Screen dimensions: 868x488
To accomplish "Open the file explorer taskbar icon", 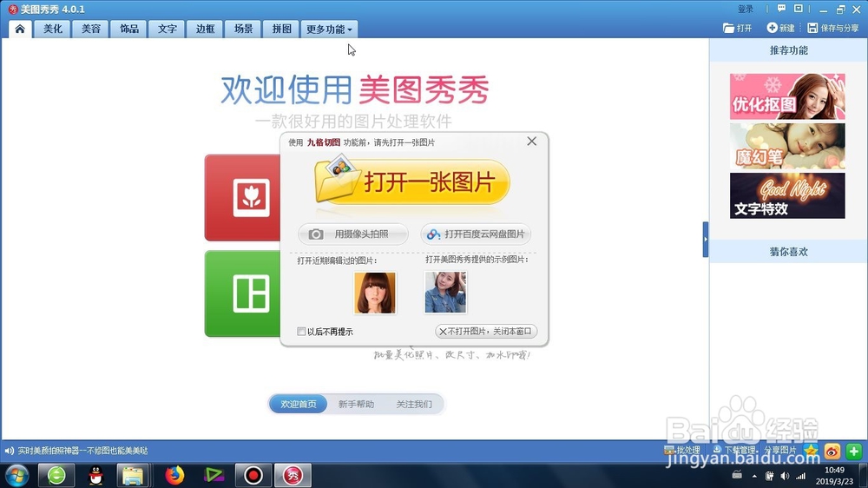I will (133, 475).
